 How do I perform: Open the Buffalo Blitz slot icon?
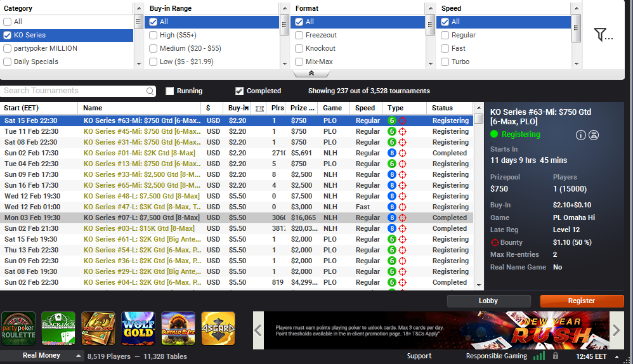(178, 328)
